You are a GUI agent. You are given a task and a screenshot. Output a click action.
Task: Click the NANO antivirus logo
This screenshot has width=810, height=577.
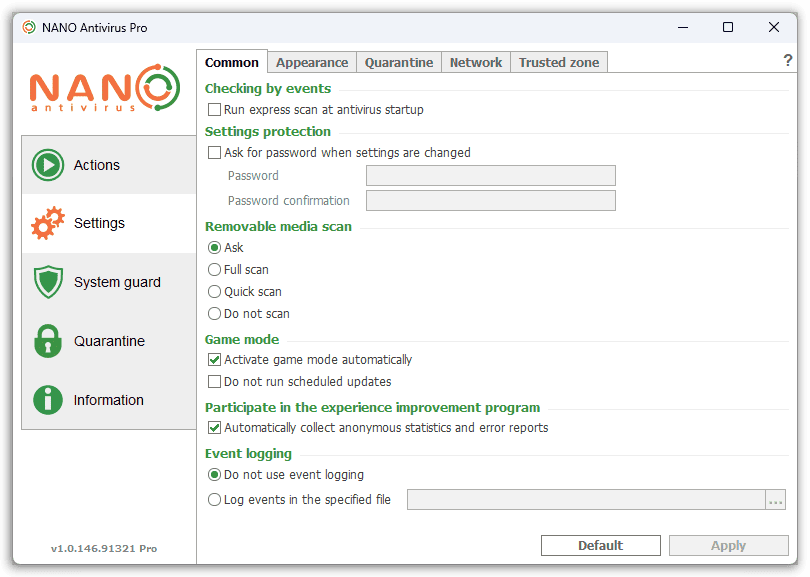pos(105,88)
